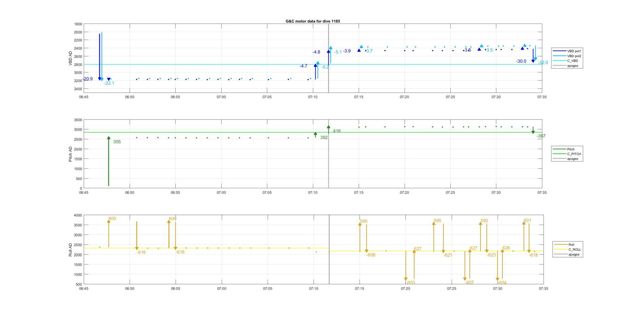Select the '-20.9' VBD data label
This screenshot has width=644, height=319.
[88, 79]
